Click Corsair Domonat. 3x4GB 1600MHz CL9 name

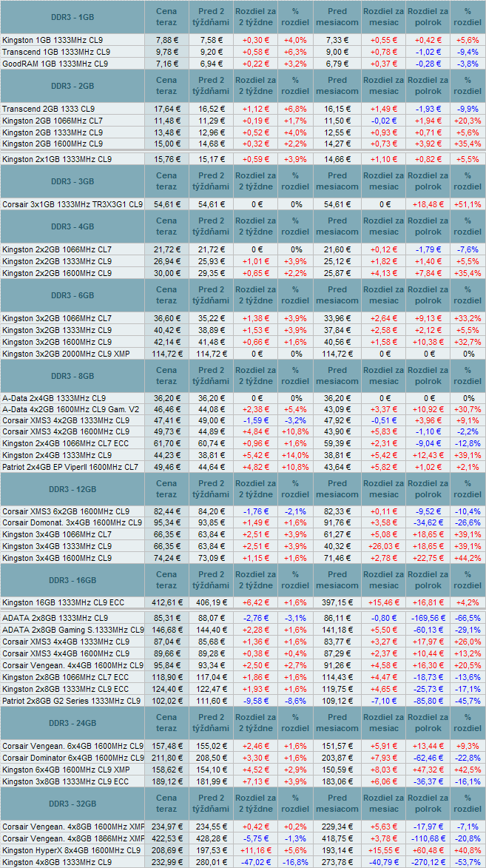coord(72,522)
